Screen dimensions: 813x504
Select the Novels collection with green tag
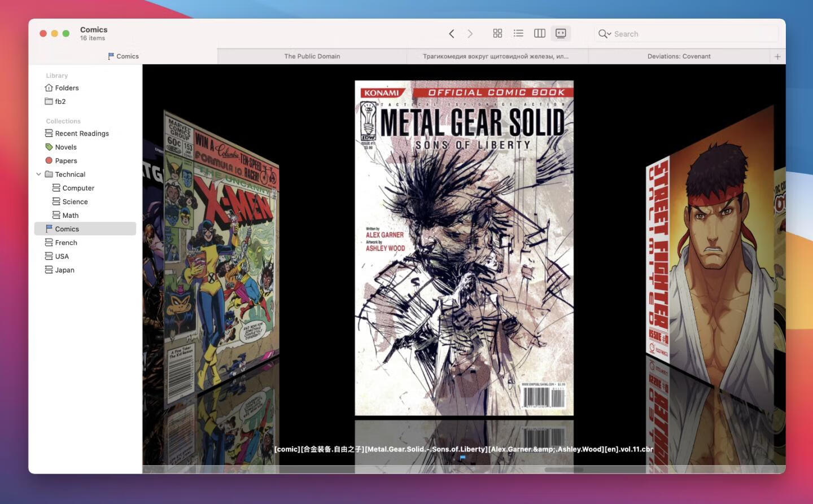pos(65,147)
